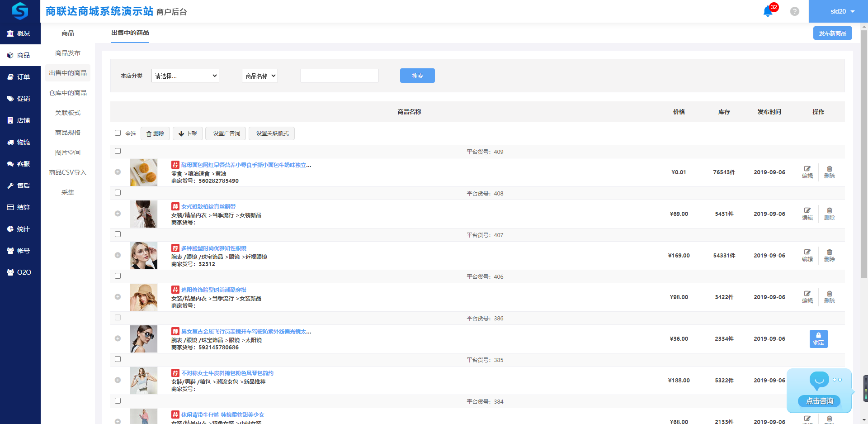Expand the 商品名称 search type dropdown
The image size is (868, 424).
pyautogui.click(x=259, y=76)
